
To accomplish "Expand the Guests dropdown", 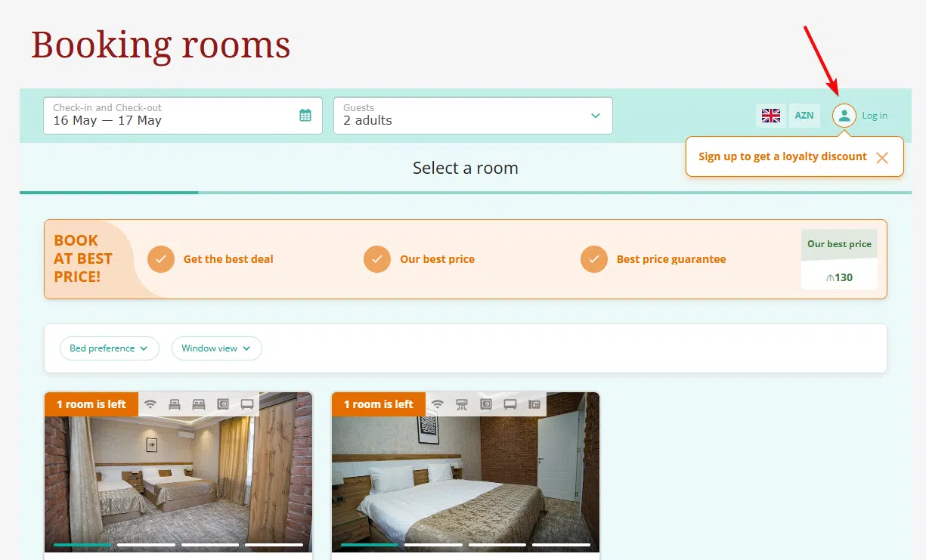I will [473, 116].
